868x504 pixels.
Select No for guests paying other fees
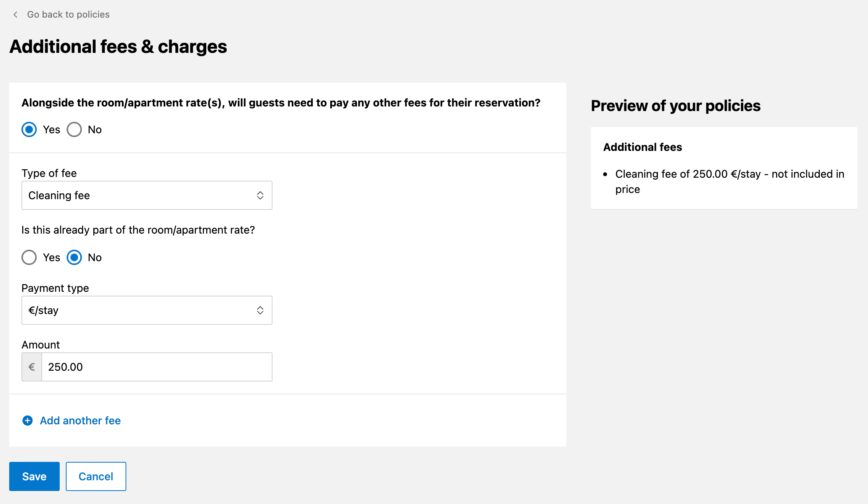74,129
